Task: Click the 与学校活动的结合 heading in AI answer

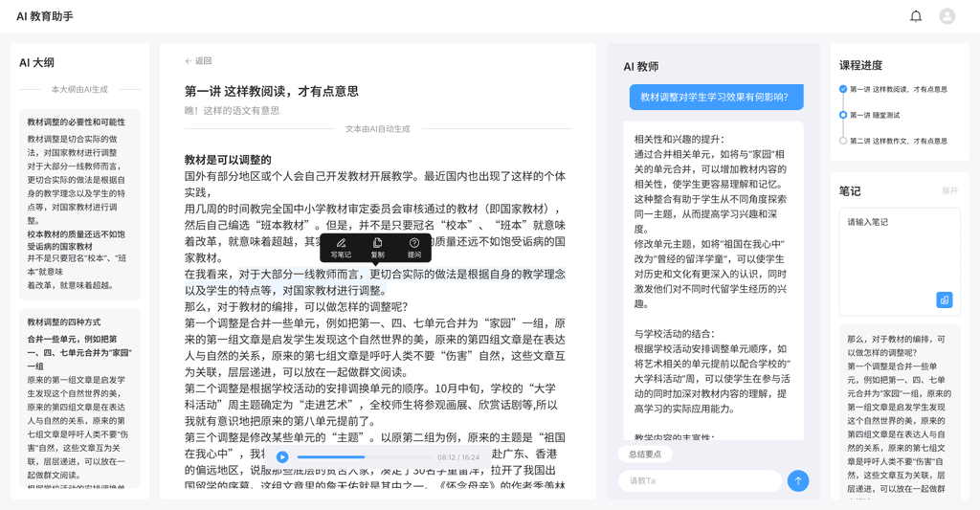Action: pos(675,334)
